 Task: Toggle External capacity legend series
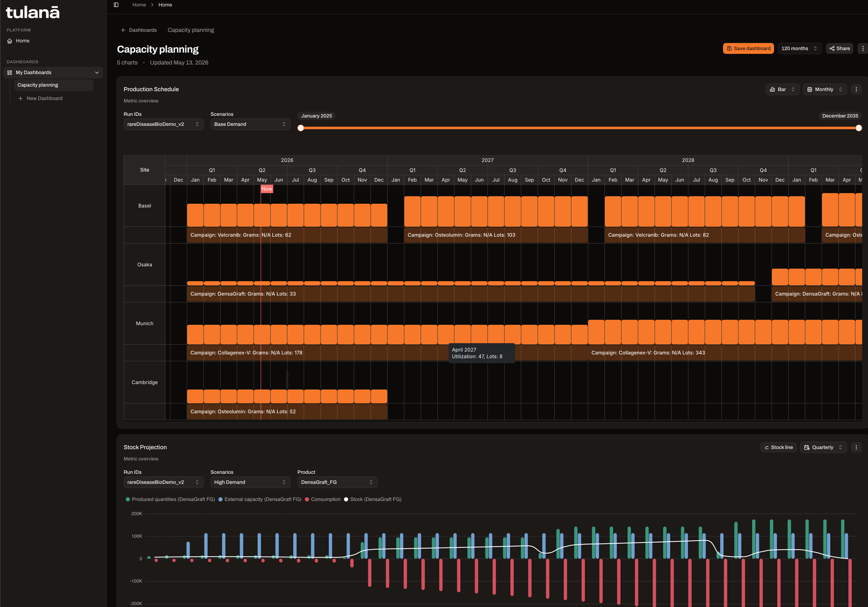[x=260, y=499]
